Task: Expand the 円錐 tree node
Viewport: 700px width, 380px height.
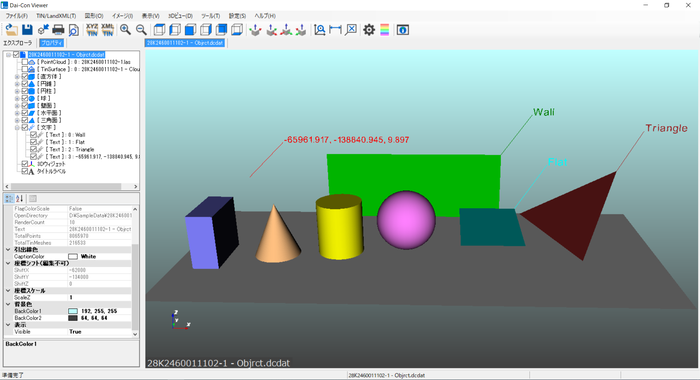Action: [x=17, y=84]
